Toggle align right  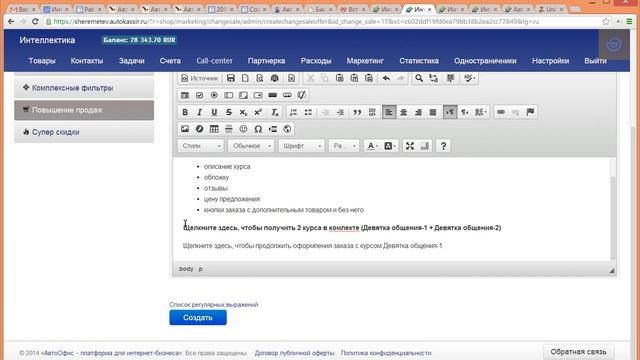tap(418, 112)
